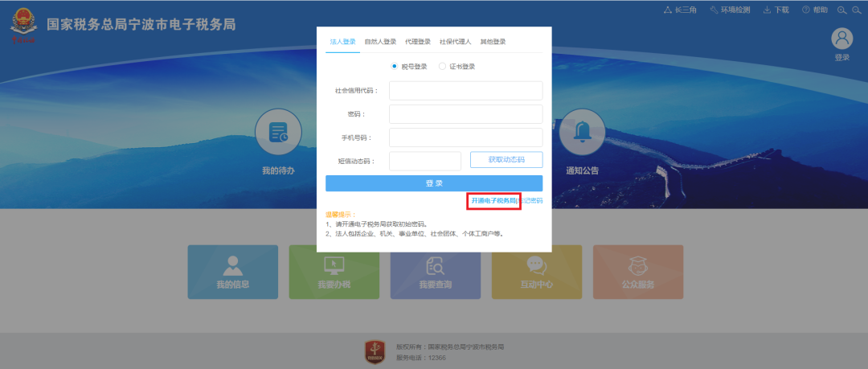Switch to 其他登录 tab
The width and height of the screenshot is (868, 369).
tap(493, 42)
